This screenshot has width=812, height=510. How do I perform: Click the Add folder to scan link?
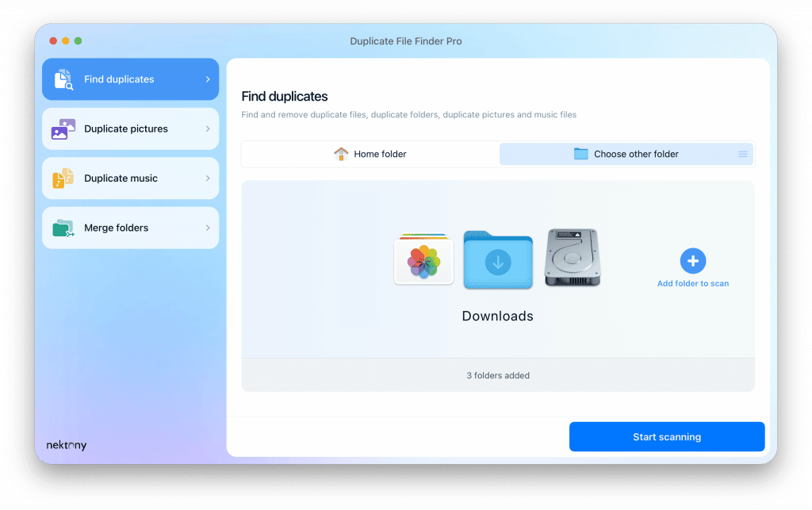pyautogui.click(x=693, y=284)
